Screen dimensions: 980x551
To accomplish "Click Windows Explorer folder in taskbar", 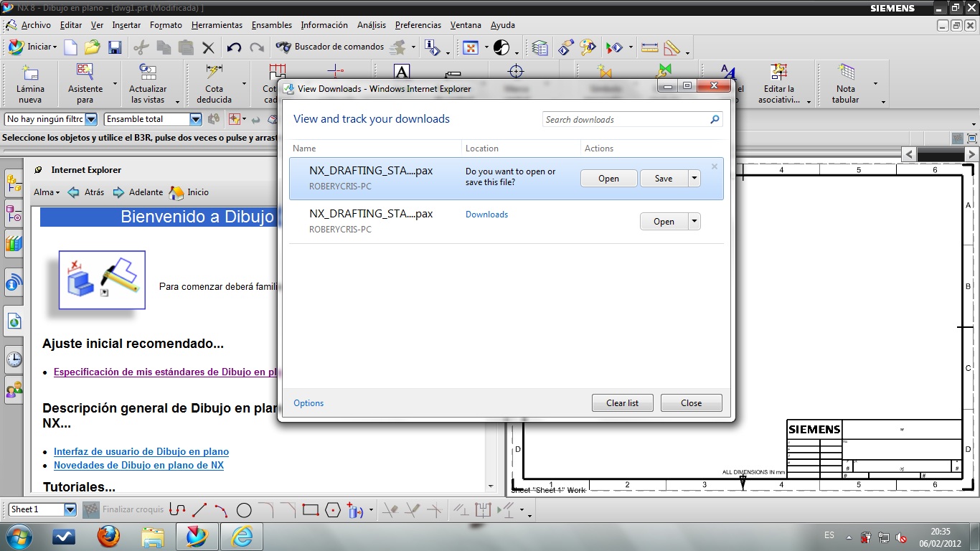I will point(153,537).
